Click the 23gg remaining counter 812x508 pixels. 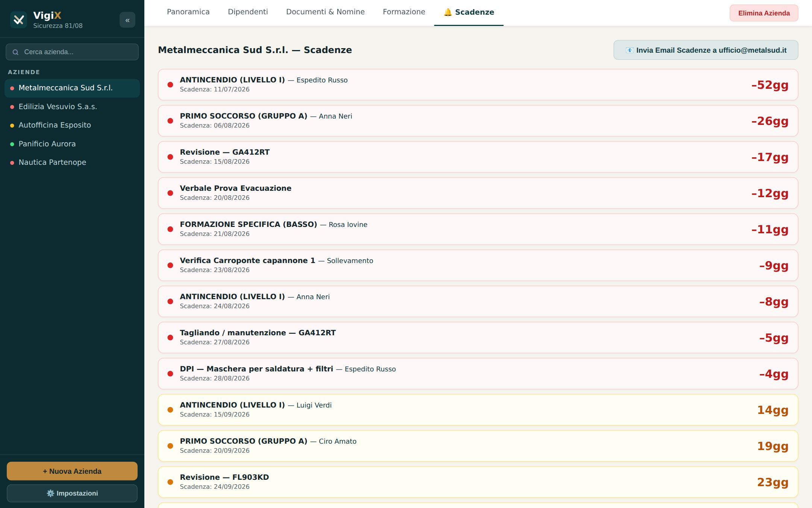tap(773, 482)
